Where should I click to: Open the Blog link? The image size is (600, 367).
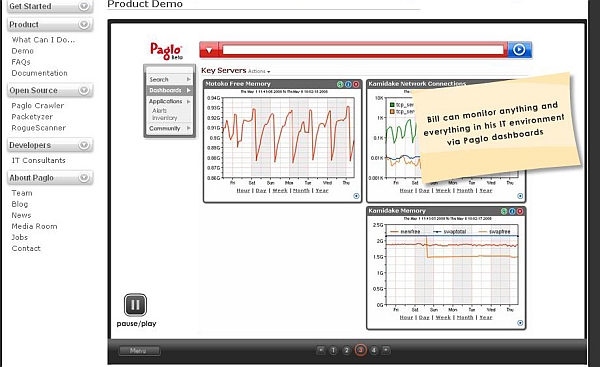click(20, 204)
